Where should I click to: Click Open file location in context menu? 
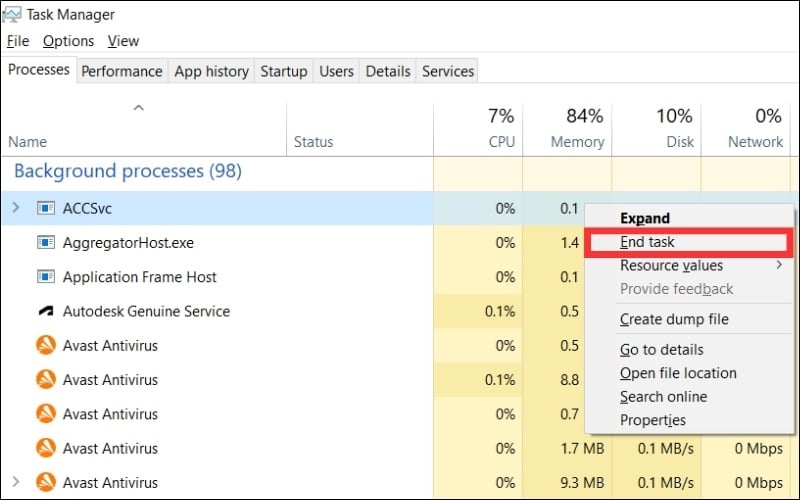[678, 373]
